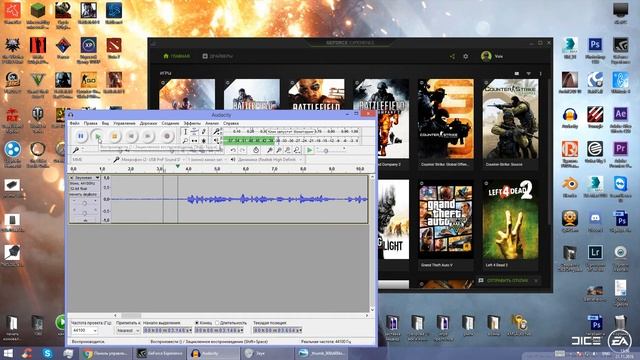Screen dimensions: 640x360
Task: Select the Envelope tool in Audacity
Action: [194, 131]
